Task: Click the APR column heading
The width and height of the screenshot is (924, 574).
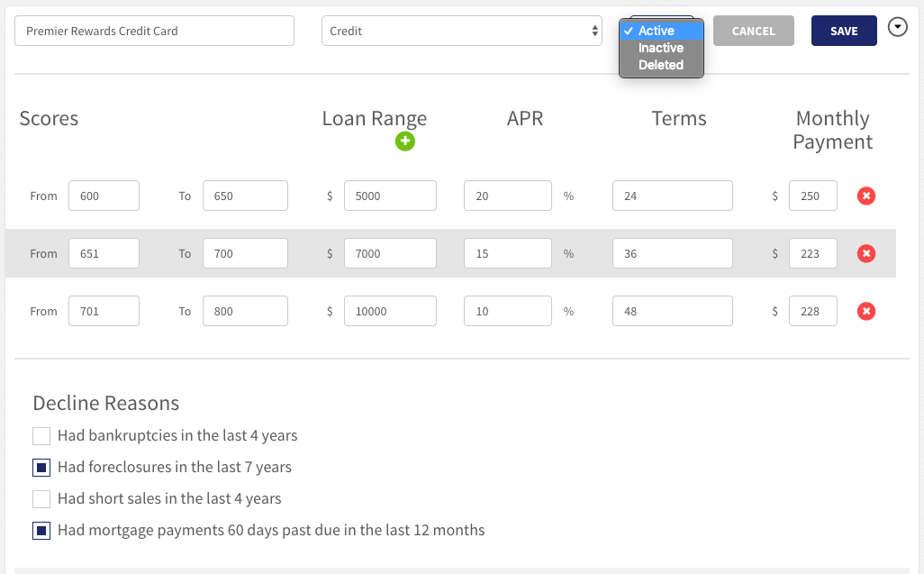Action: [525, 118]
